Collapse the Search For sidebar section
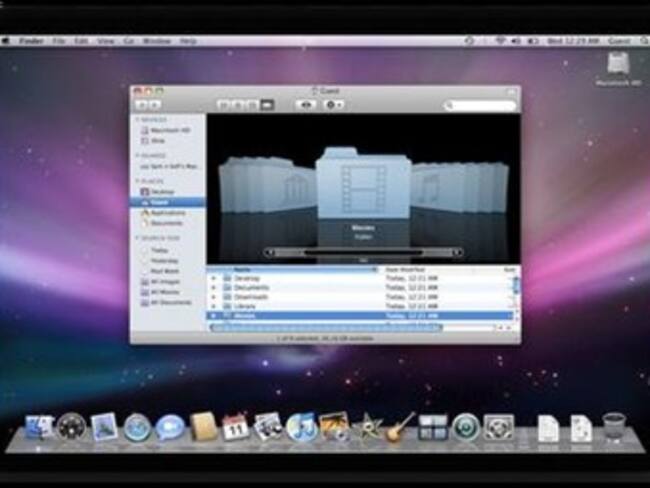 point(137,238)
